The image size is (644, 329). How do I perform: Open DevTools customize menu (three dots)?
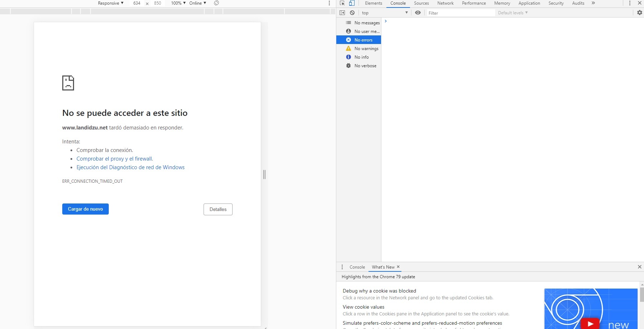[630, 3]
